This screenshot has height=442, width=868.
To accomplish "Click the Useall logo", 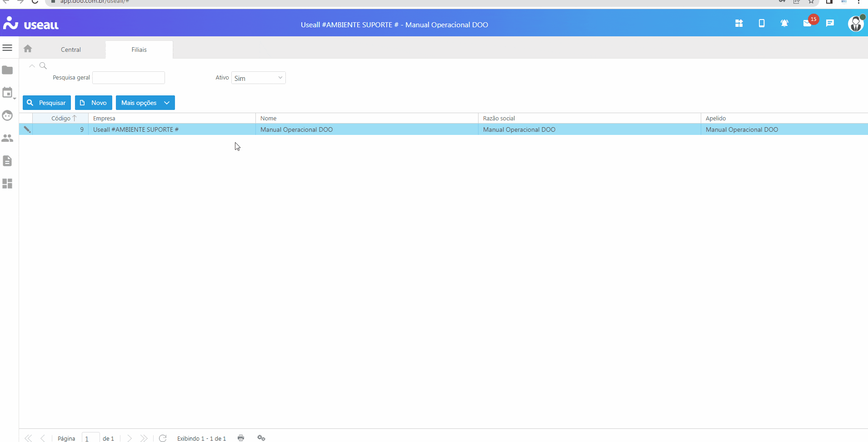I will (x=31, y=23).
